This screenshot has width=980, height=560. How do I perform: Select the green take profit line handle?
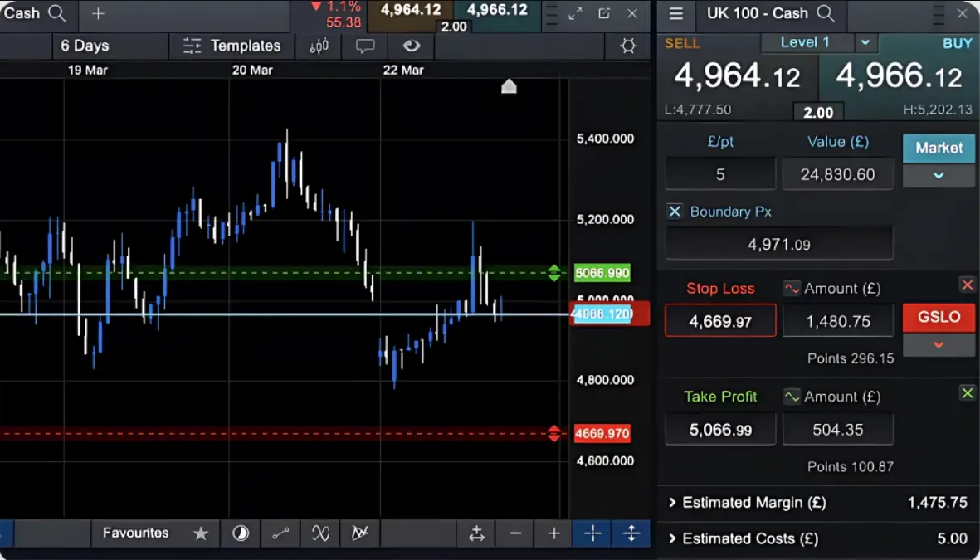click(x=554, y=273)
